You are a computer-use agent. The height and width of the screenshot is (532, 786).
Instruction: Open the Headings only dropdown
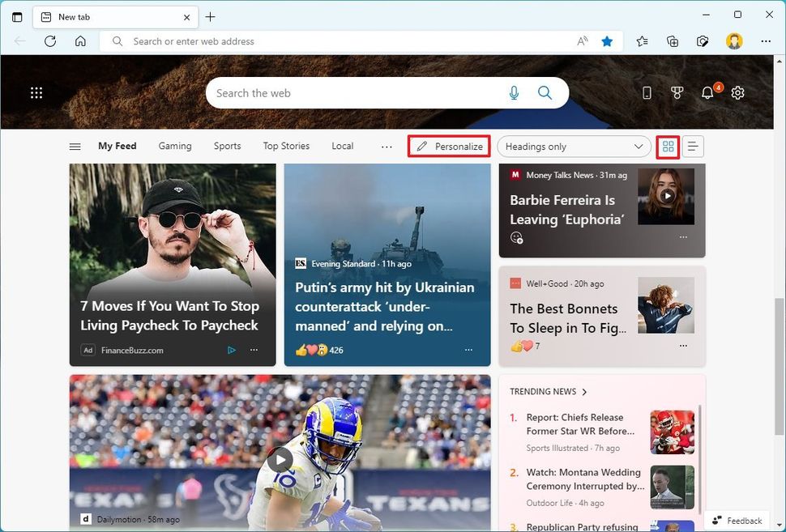[574, 147]
